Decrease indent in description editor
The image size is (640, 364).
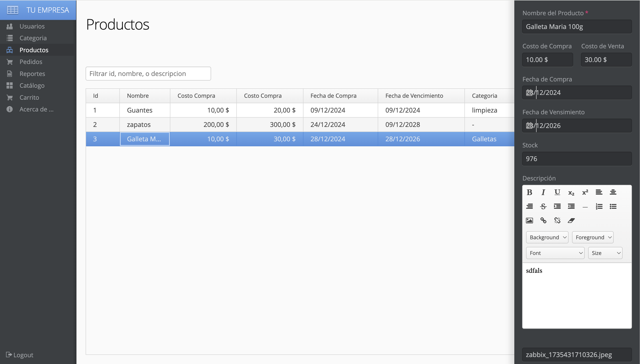[x=571, y=206]
